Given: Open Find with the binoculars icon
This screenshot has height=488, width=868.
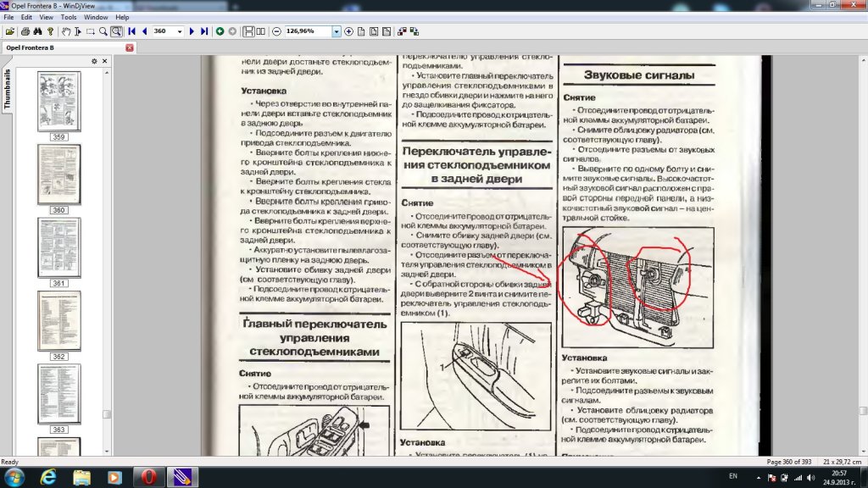Looking at the screenshot, I should pos(38,31).
